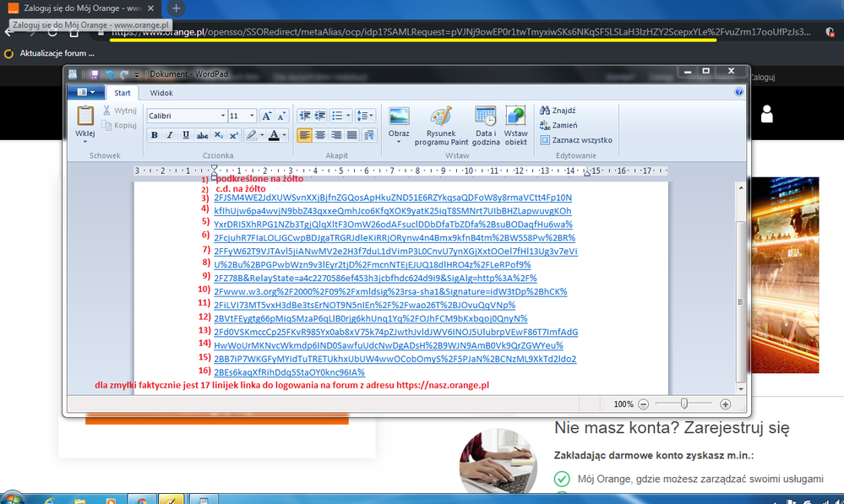
Task: Toggle strikethrough text formatting
Action: (202, 135)
